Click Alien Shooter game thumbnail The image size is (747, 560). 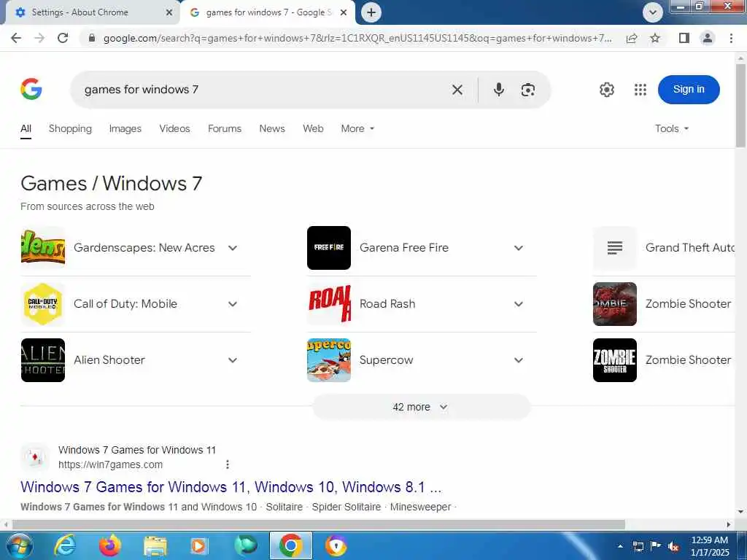43,360
